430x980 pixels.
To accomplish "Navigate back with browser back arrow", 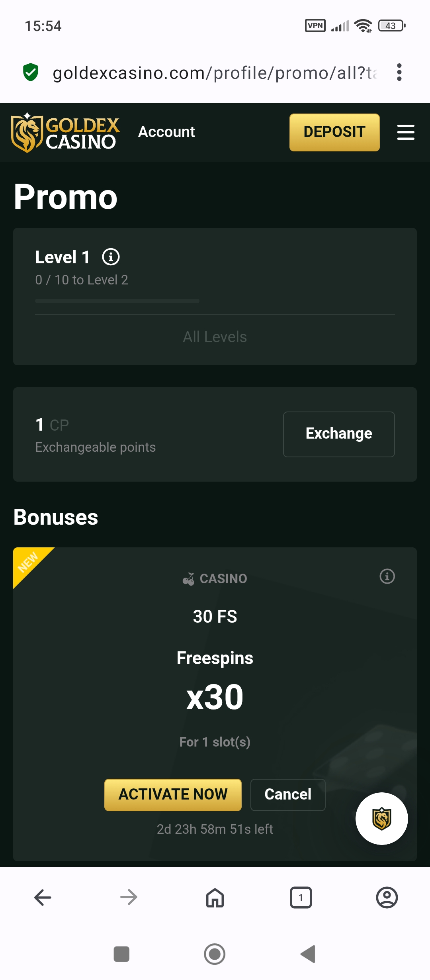I will point(43,898).
